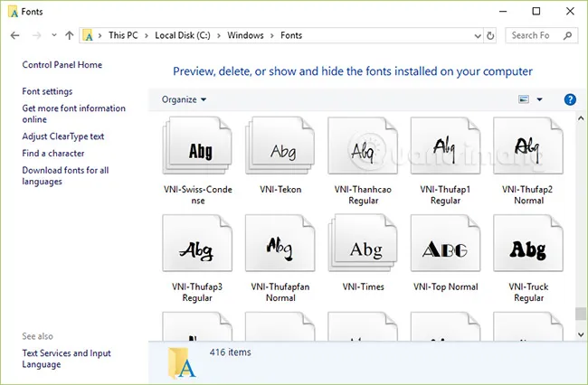Click the Fonts folder icon in address bar
This screenshot has width=588, height=385.
click(x=88, y=35)
